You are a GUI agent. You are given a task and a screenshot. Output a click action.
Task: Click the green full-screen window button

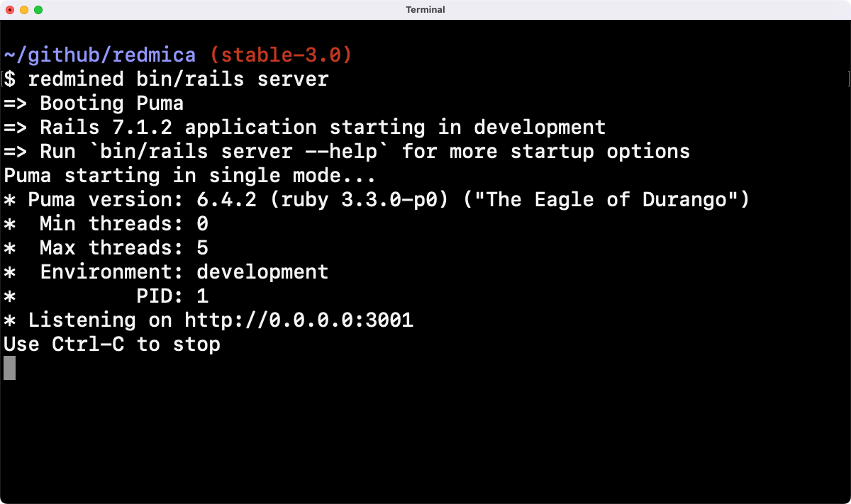(38, 10)
